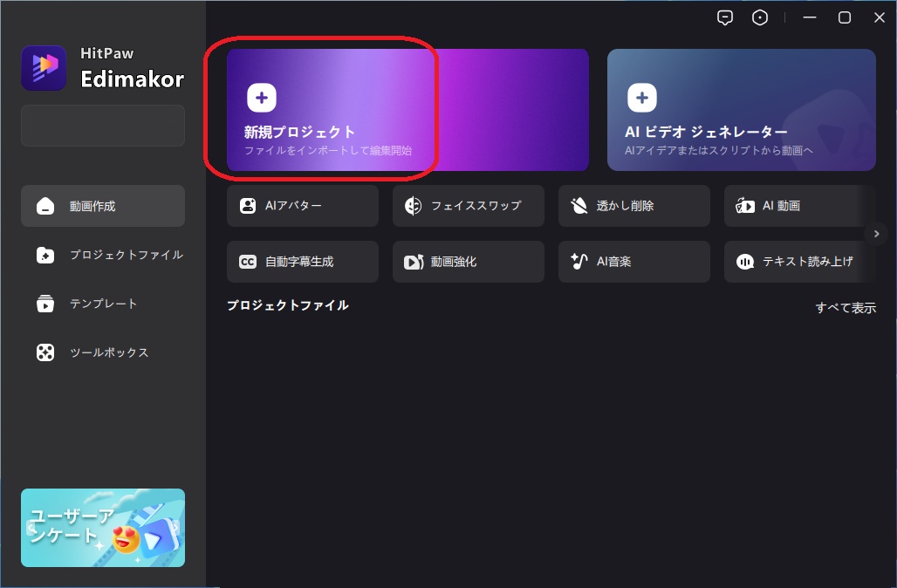
Task: Expand more tools with the right chevron
Action: coord(875,234)
